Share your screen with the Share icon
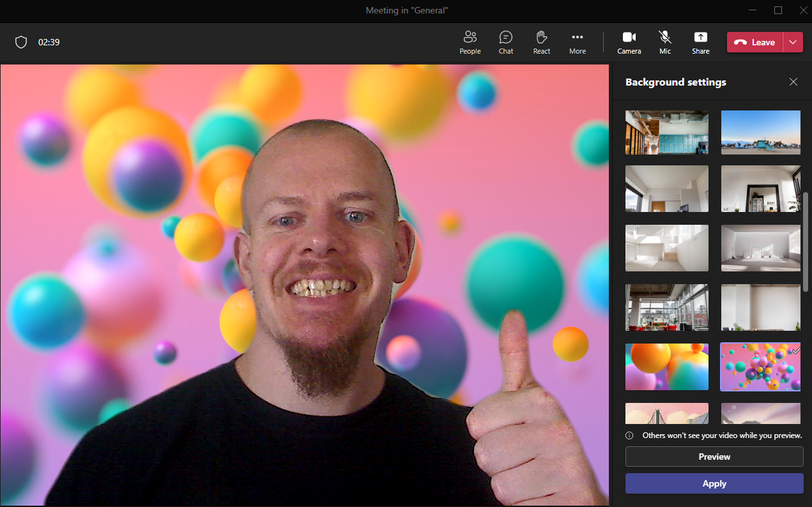Screen dimensions: 812x507 (x=700, y=42)
